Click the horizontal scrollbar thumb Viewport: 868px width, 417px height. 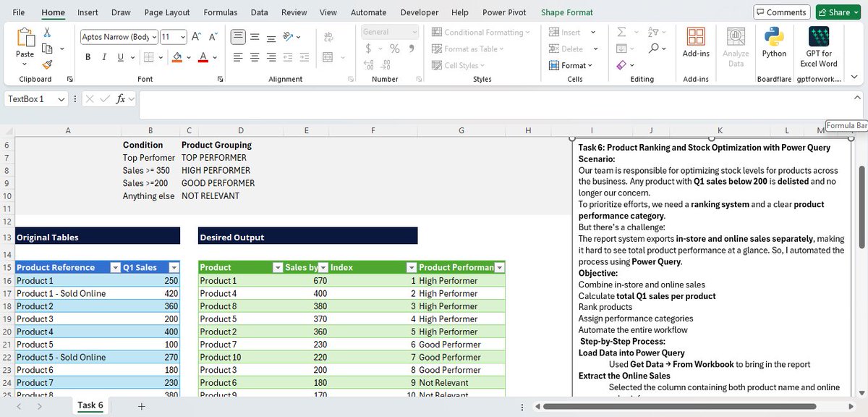click(x=680, y=406)
